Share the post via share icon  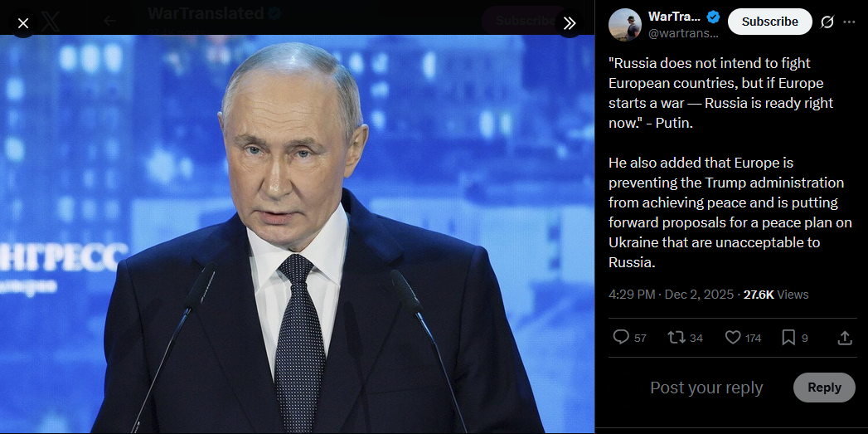point(844,337)
